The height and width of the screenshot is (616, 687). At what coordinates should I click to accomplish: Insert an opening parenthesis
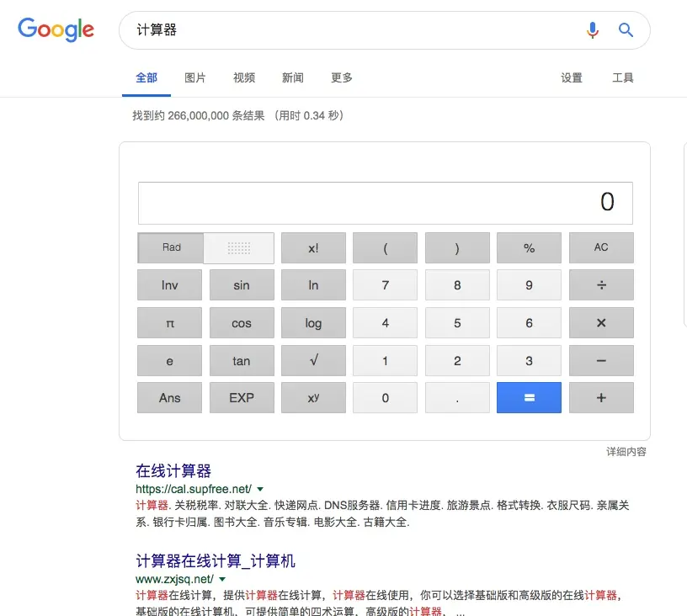385,247
